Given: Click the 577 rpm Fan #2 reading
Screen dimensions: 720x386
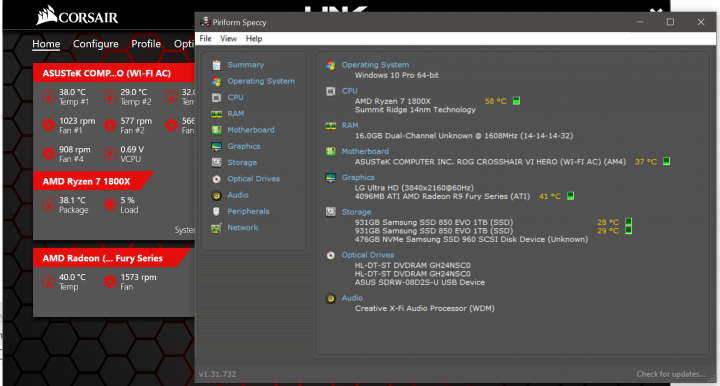Looking at the screenshot, I should point(136,121).
